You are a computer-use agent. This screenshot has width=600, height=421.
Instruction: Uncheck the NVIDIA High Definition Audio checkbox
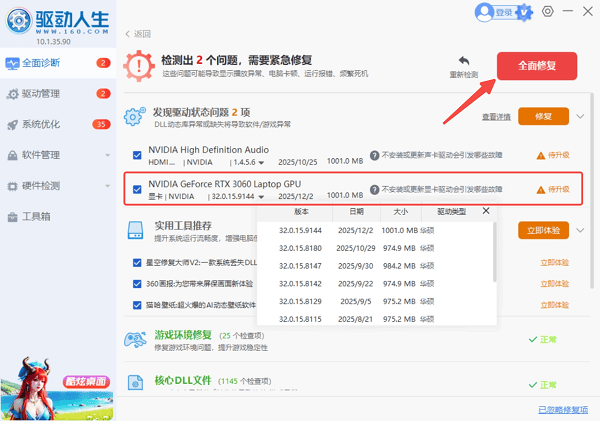pos(137,155)
